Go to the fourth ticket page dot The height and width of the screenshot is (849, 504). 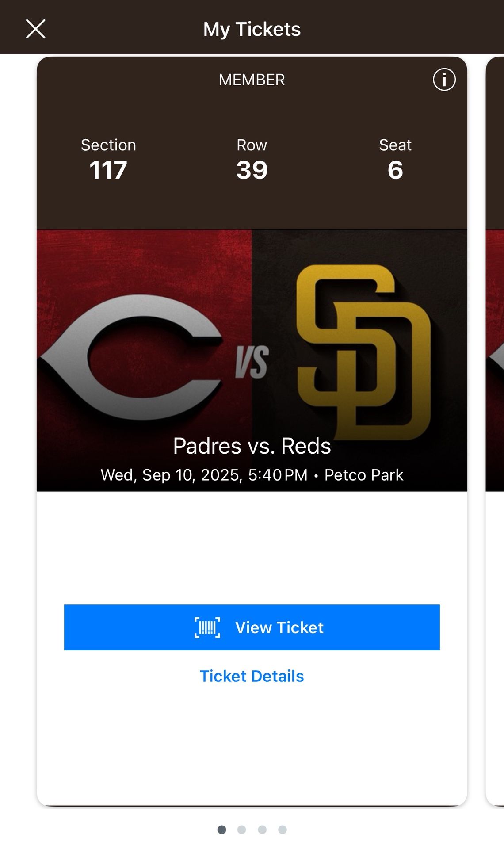pyautogui.click(x=283, y=830)
